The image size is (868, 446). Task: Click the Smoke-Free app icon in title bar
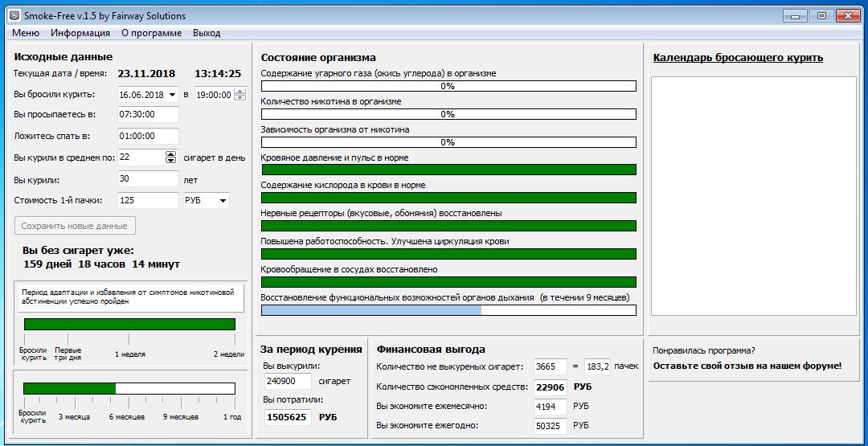14,15
